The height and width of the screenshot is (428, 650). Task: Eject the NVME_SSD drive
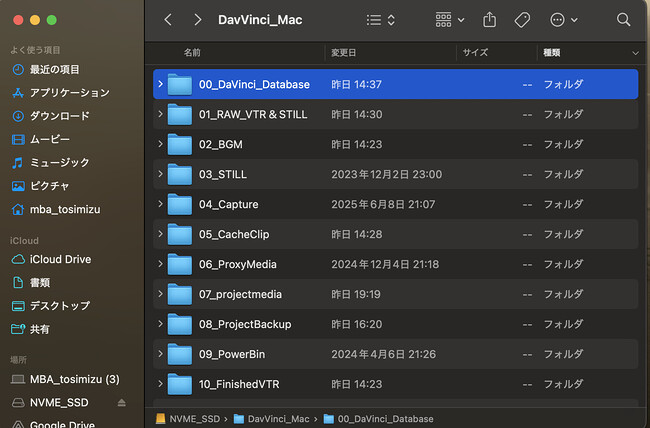tap(121, 402)
